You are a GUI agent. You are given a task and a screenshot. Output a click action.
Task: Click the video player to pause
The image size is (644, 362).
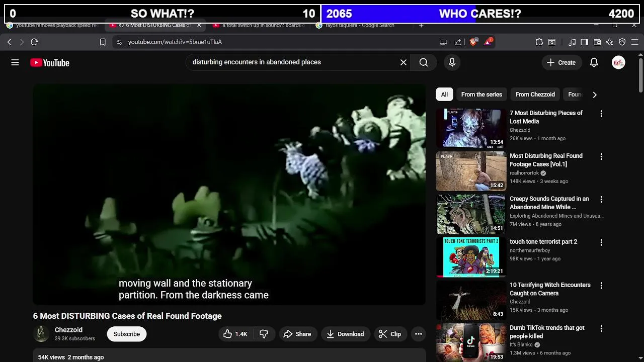coord(229,195)
